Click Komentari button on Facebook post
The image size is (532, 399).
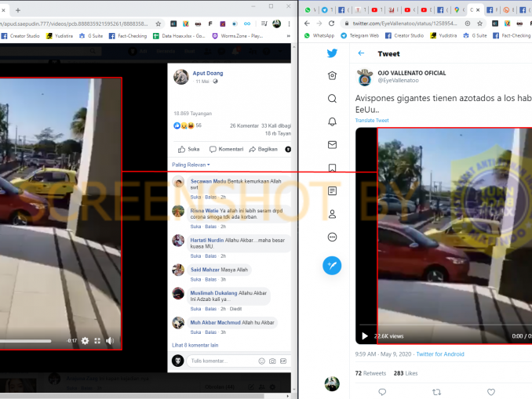(x=226, y=149)
